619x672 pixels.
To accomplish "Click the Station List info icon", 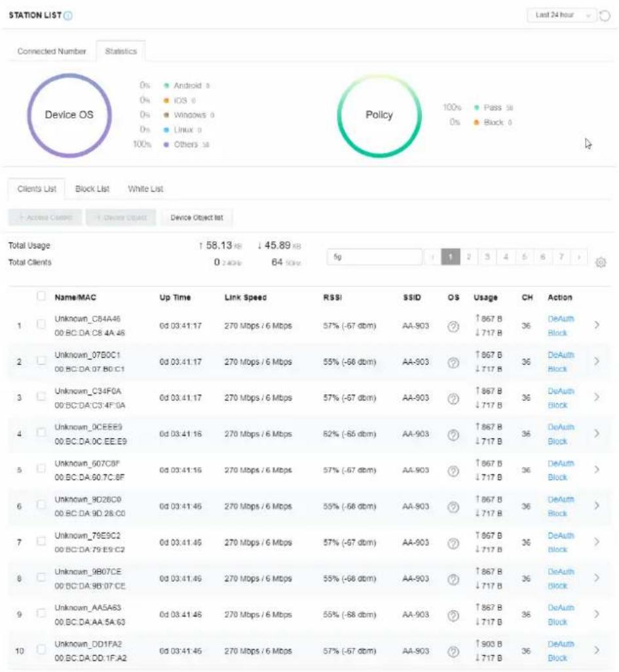I will click(x=67, y=16).
